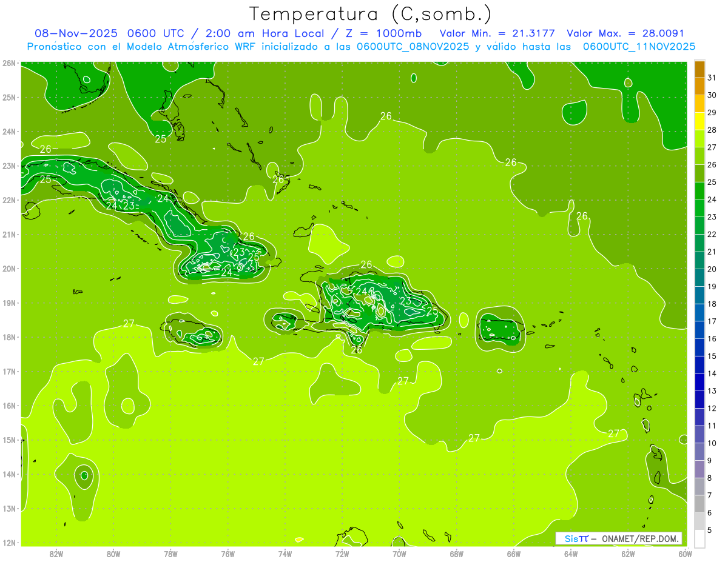Click the brown swatch above 31 on color scale
Viewport: 728px width, 562px height.
coord(699,69)
